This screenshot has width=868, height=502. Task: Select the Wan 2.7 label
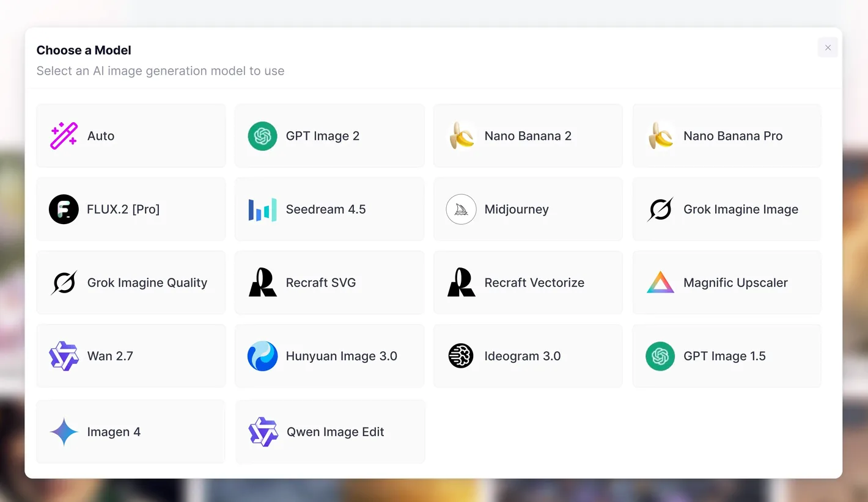point(110,356)
